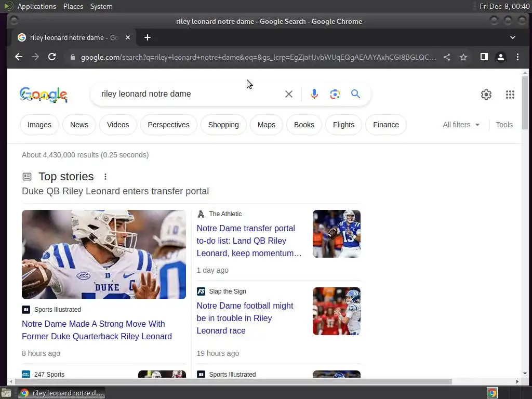This screenshot has height=399, width=532.
Task: Click the scroll-down arrow of vertical scrollbar
Action: (525, 374)
